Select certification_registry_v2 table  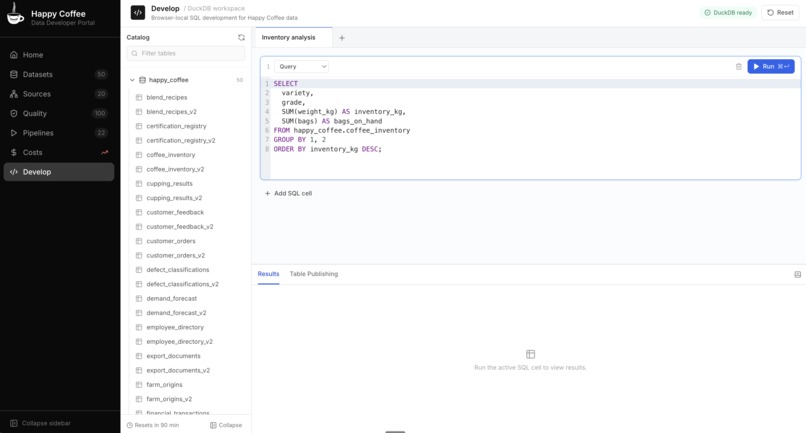(x=181, y=140)
